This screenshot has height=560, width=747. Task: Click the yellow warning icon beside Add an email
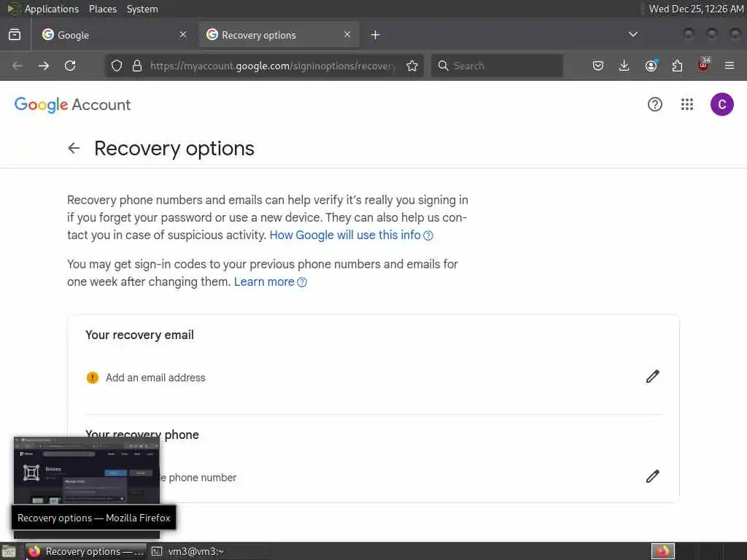click(93, 378)
